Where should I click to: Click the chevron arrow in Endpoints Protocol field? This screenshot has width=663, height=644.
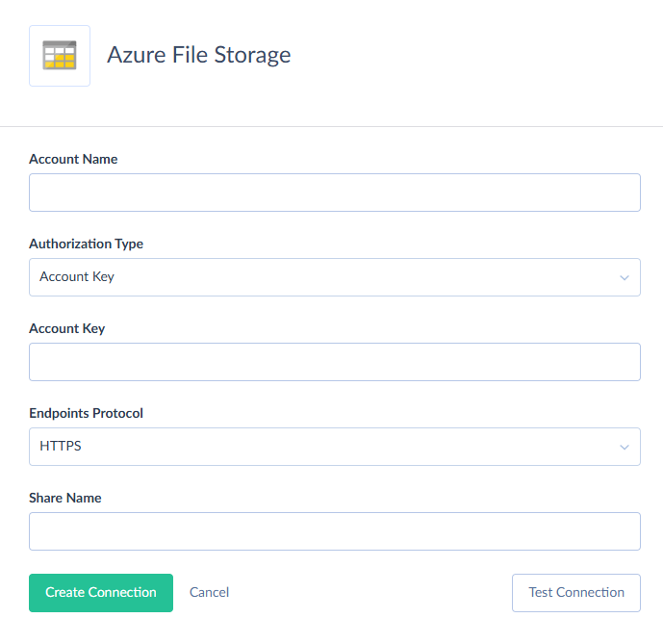625,448
